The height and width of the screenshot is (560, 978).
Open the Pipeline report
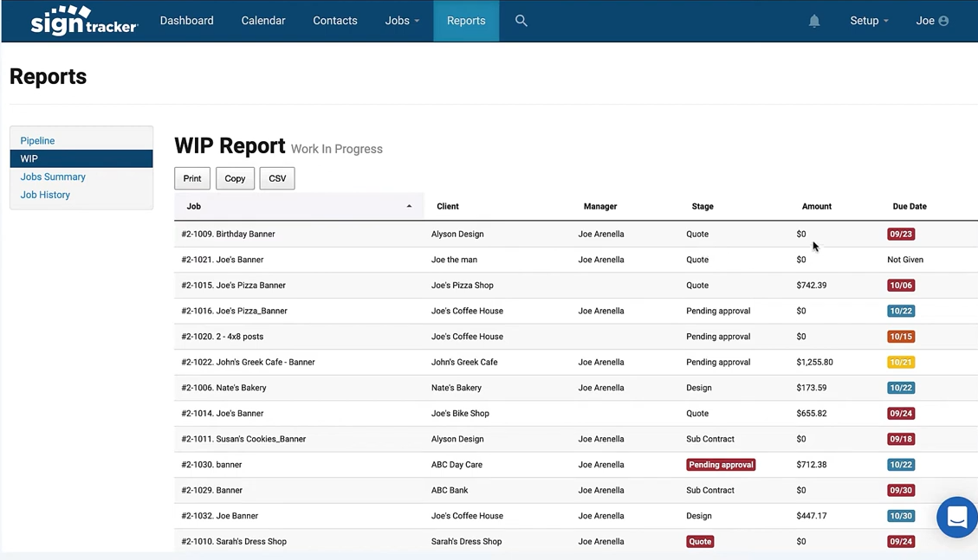pos(37,141)
